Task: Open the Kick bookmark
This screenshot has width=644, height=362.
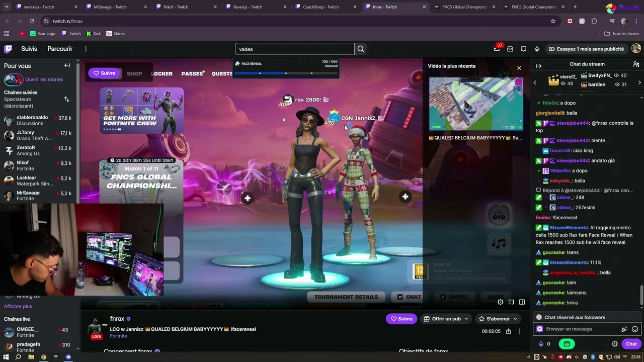Action: (94, 34)
